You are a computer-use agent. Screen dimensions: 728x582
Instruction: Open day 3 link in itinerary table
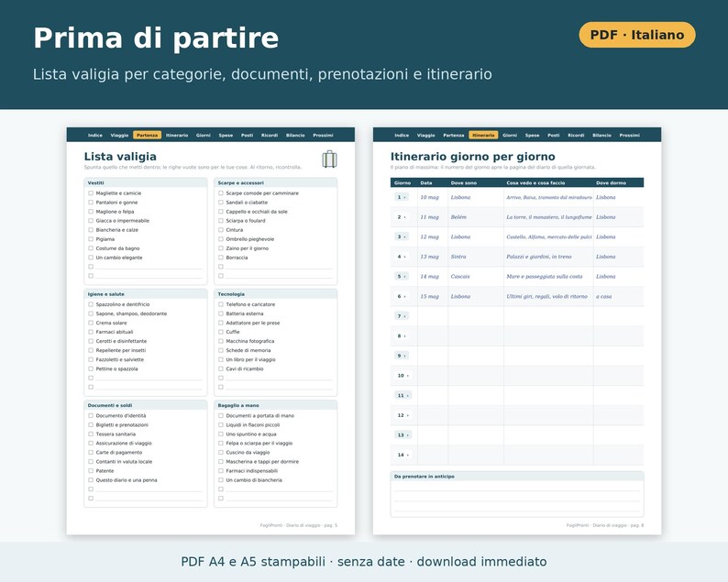click(x=402, y=236)
